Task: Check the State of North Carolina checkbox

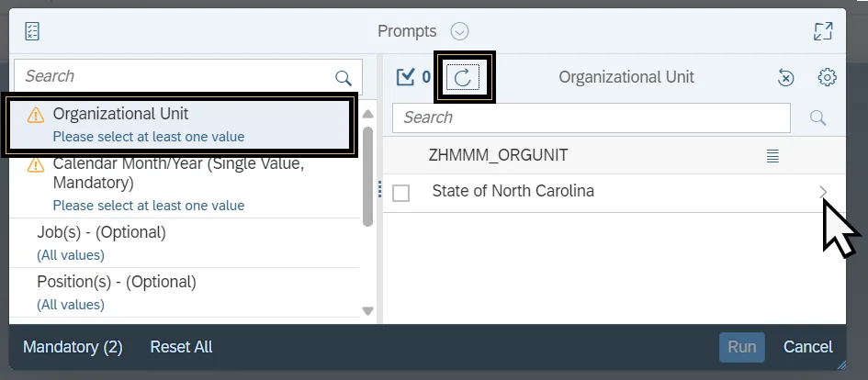Action: (400, 193)
